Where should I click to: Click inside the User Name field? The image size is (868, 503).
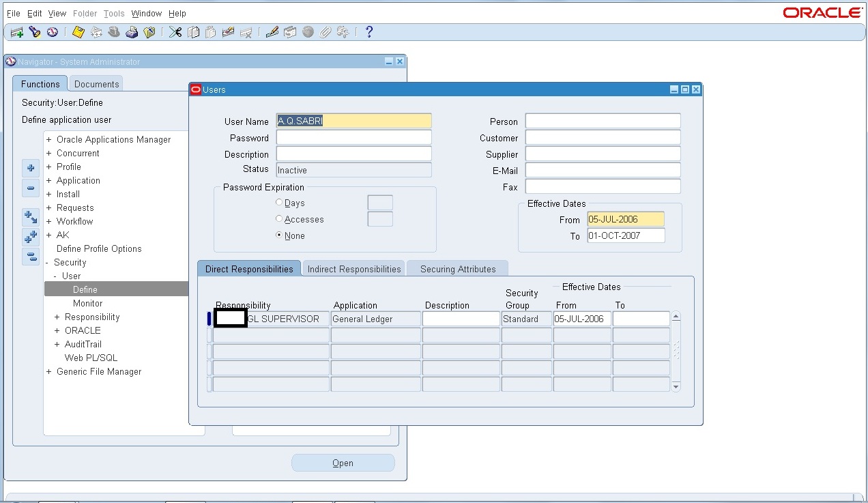pyautogui.click(x=353, y=120)
